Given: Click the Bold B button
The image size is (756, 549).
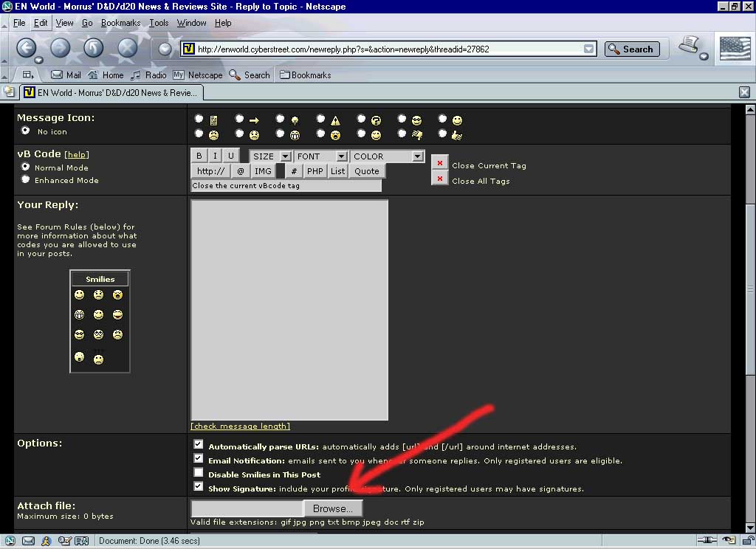Looking at the screenshot, I should pos(199,156).
